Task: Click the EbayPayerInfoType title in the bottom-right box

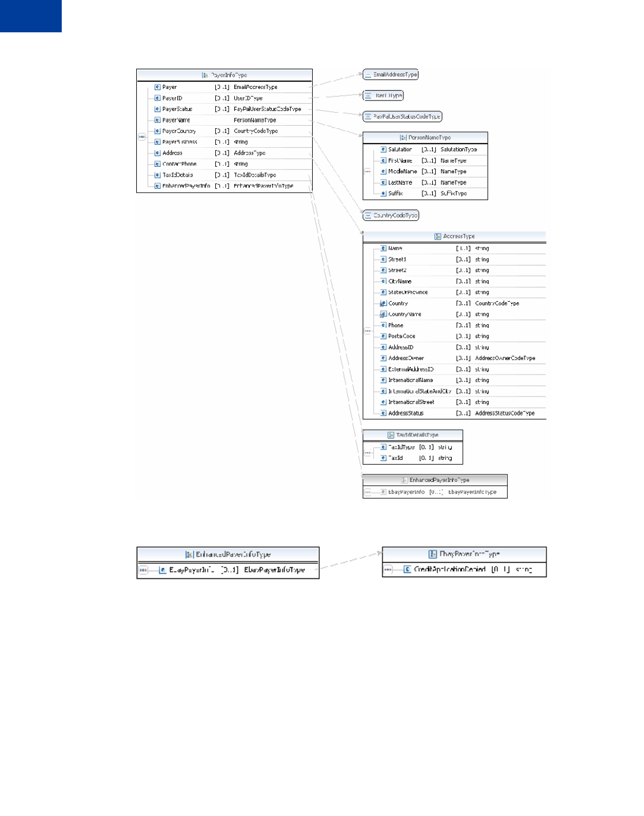Action: click(470, 554)
